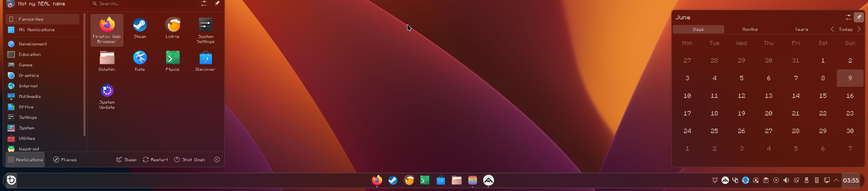Switch calendar to Days view
868x191 pixels.
698,29
